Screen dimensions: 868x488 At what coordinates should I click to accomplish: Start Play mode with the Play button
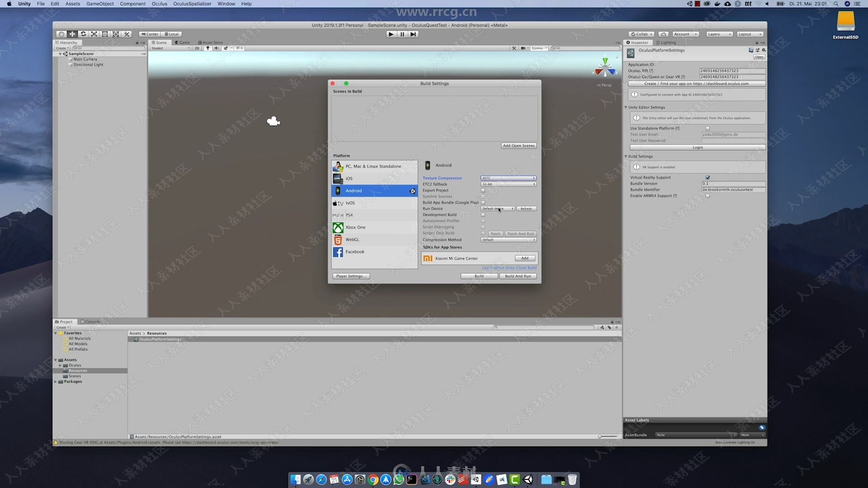point(391,34)
